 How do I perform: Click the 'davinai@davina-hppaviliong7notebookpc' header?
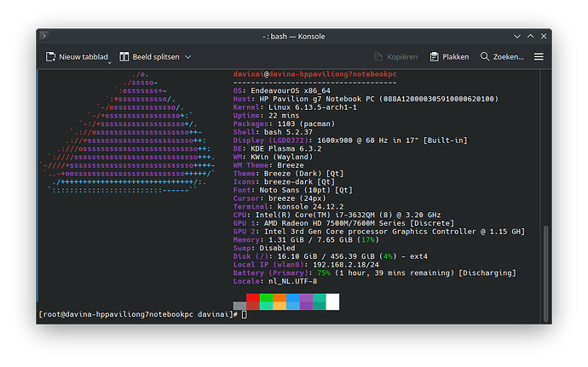(314, 74)
